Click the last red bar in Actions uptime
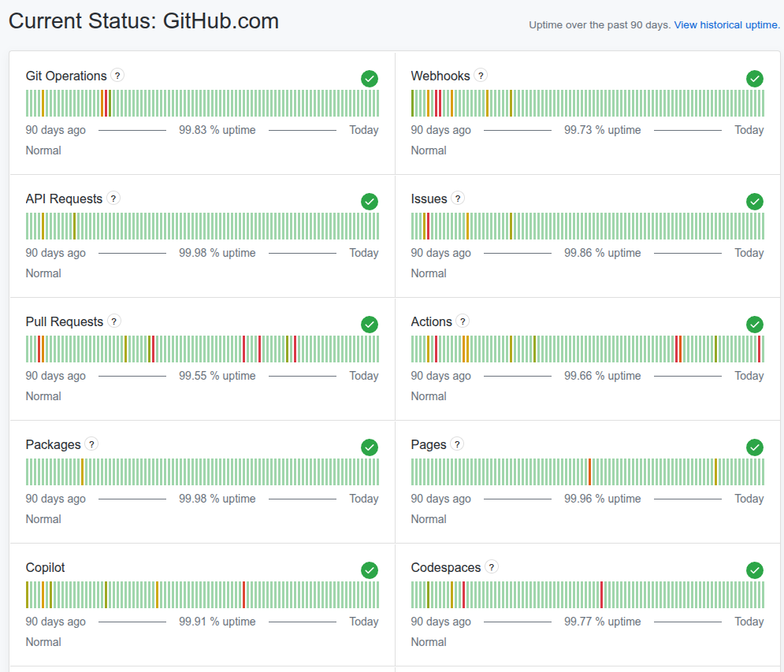784x672 pixels. point(759,349)
